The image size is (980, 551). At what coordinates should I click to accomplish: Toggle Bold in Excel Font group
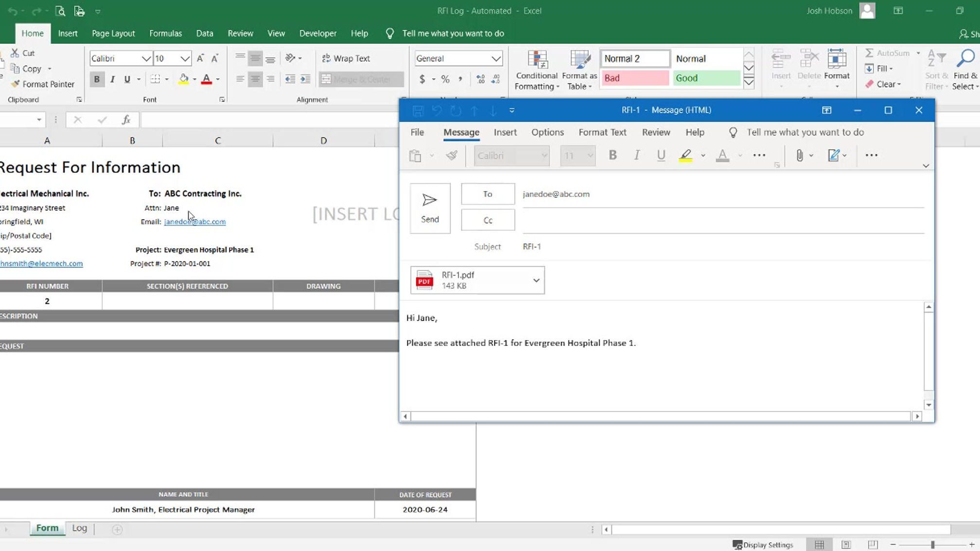[97, 79]
